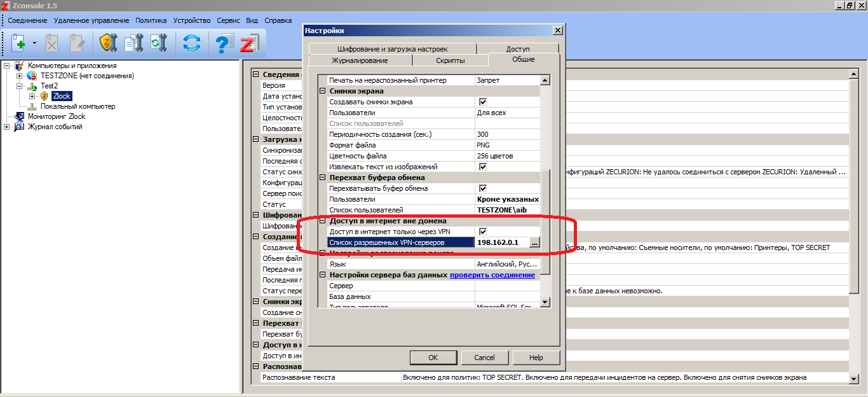Viewport: 868px width, 397px height.
Task: Click the documents with wrench toolbar icon
Action: pyautogui.click(x=134, y=43)
